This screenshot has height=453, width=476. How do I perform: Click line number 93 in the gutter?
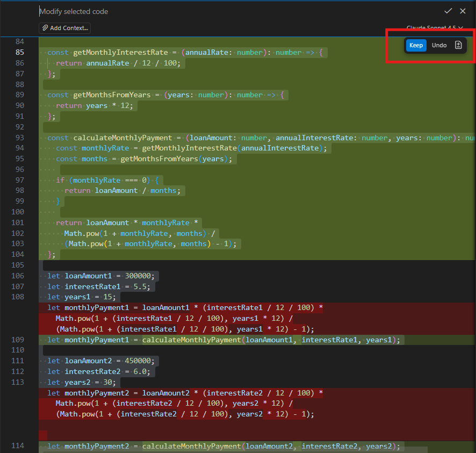pyautogui.click(x=20, y=138)
